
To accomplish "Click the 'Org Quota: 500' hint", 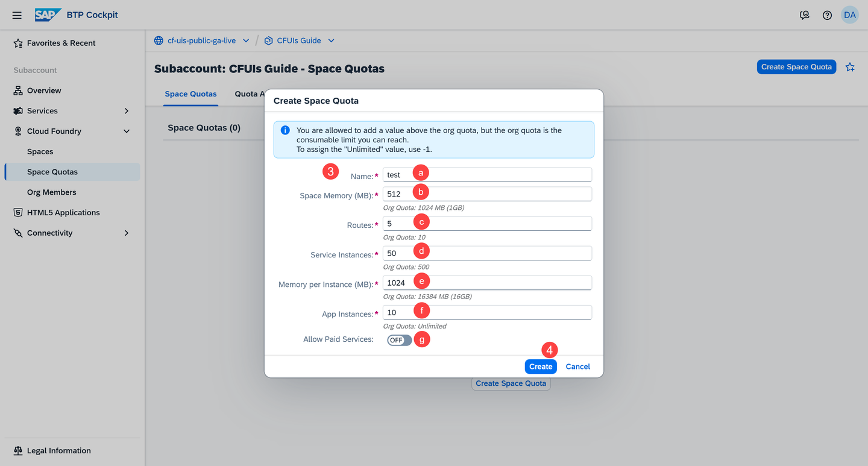I will [406, 267].
